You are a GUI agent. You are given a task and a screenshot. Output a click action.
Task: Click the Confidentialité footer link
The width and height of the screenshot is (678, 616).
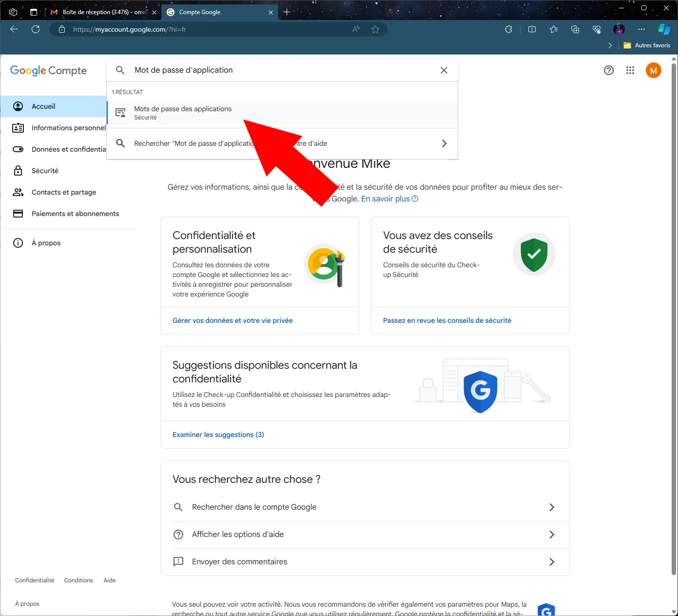pos(35,580)
